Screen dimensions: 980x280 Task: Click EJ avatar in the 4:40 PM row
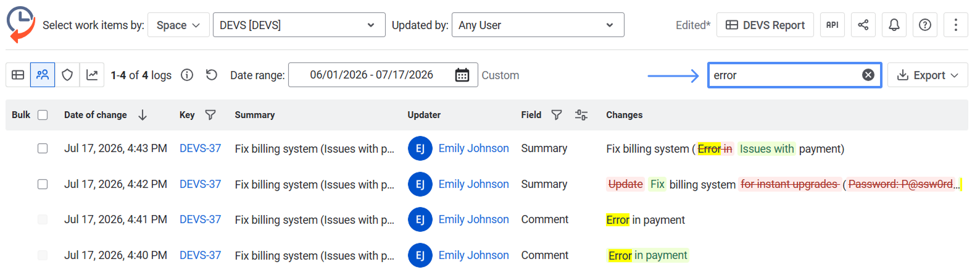[420, 255]
